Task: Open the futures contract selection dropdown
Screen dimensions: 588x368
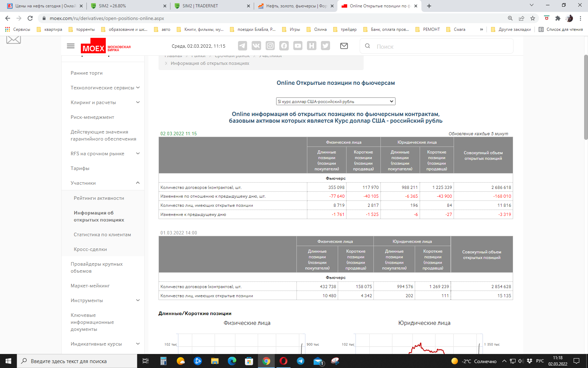Action: coord(335,101)
